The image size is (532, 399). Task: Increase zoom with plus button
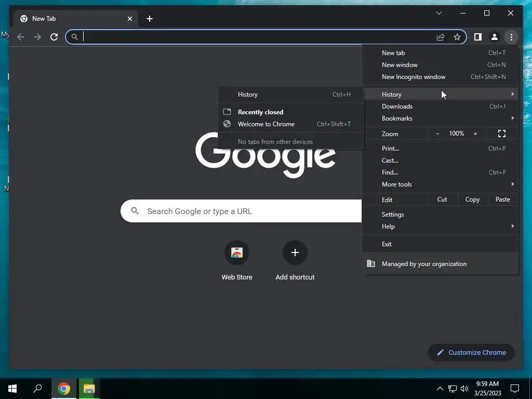click(475, 134)
